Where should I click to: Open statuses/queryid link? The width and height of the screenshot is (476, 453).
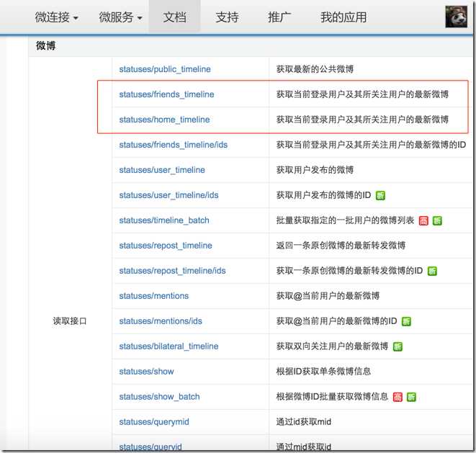[x=151, y=447]
